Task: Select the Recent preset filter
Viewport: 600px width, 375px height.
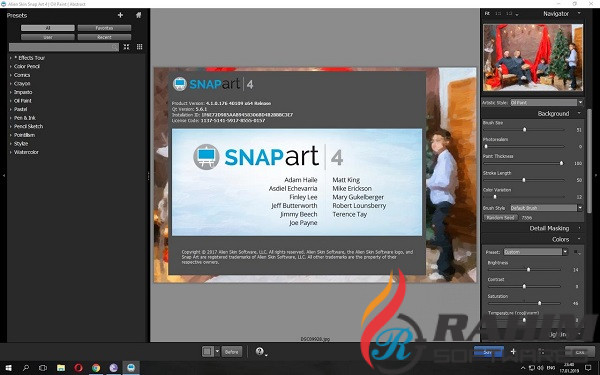Action: (x=104, y=37)
